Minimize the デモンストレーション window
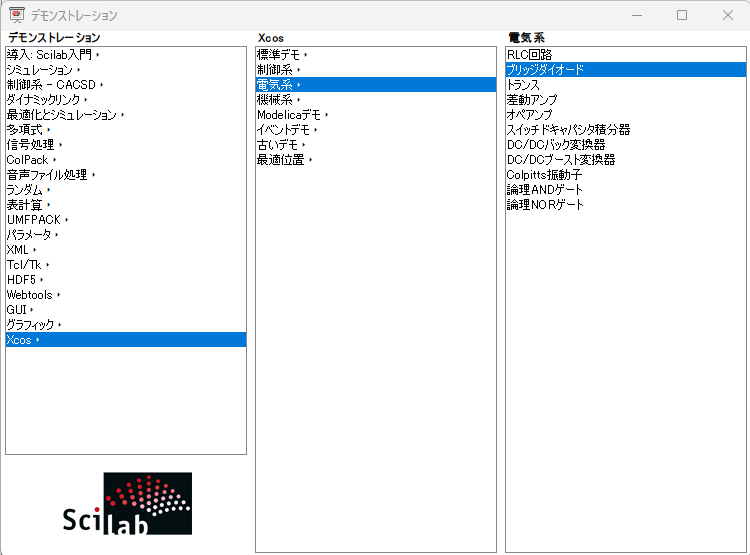 (637, 15)
